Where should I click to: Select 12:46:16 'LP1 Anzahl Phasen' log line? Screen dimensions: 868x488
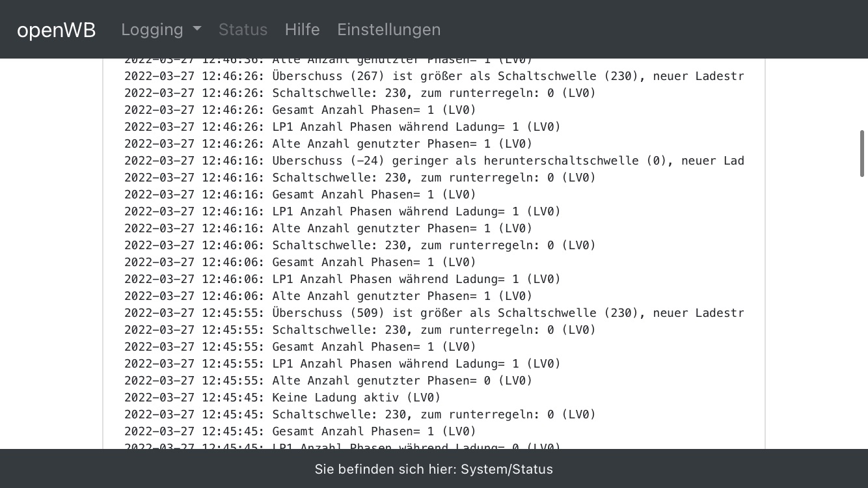pyautogui.click(x=342, y=211)
